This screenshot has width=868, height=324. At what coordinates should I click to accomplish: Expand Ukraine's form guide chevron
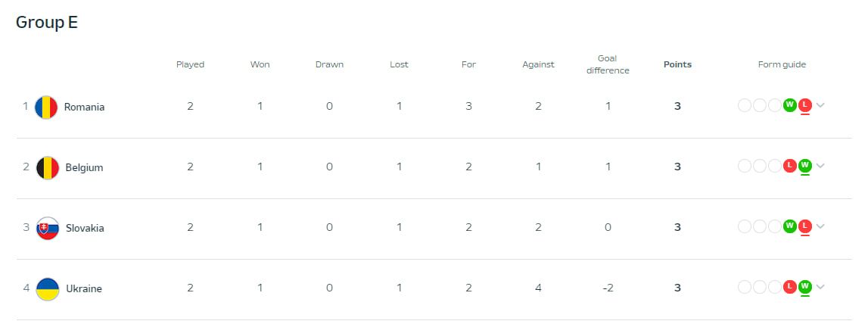(x=820, y=287)
